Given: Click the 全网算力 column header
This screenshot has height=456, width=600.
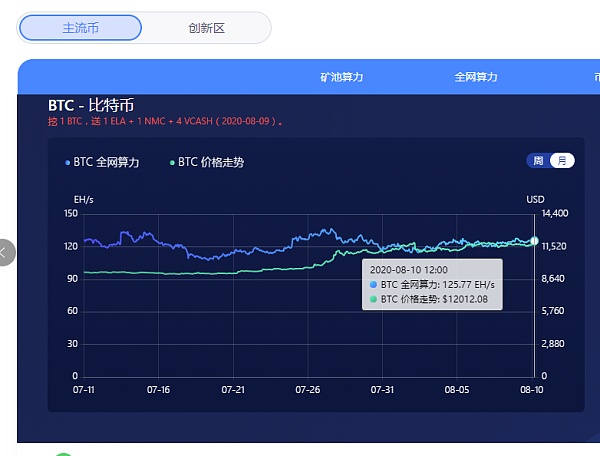Looking at the screenshot, I should (475, 77).
